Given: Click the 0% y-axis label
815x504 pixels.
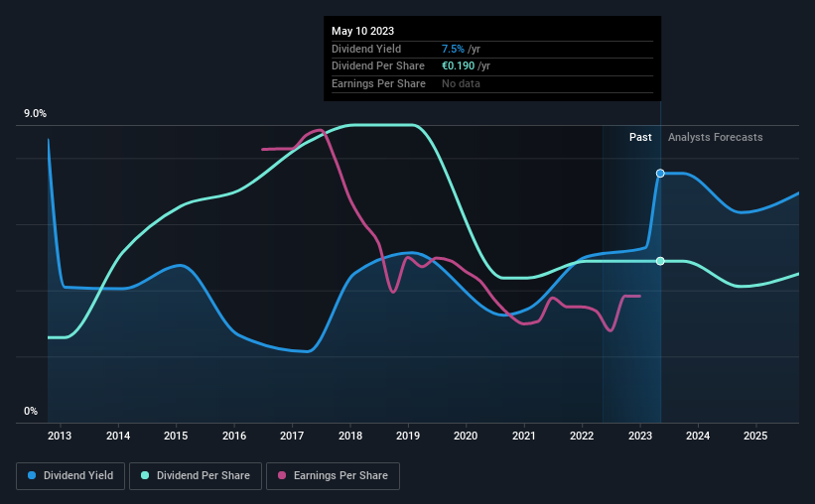Looking at the screenshot, I should pos(31,412).
